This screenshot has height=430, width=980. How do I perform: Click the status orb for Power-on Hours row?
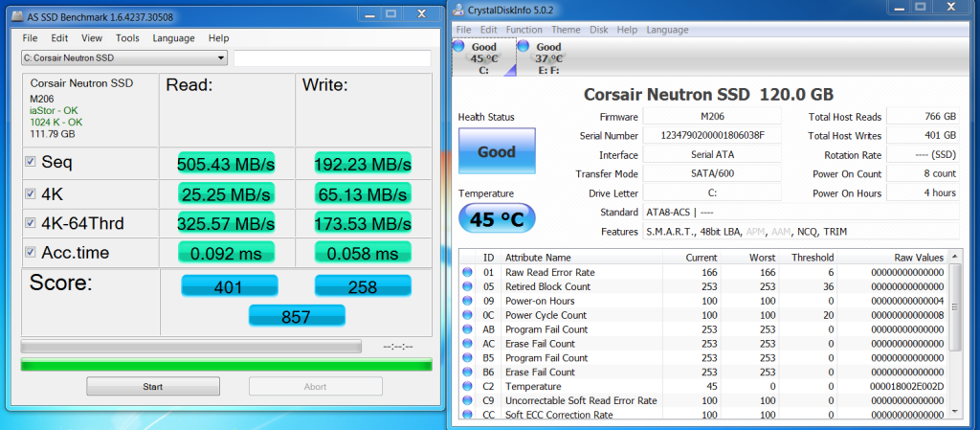pos(467,302)
